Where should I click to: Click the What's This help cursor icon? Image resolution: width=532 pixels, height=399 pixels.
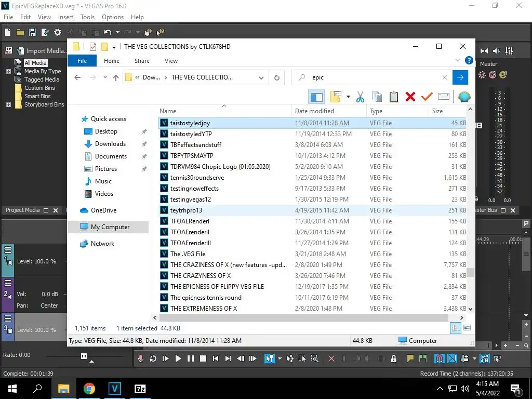[160, 32]
